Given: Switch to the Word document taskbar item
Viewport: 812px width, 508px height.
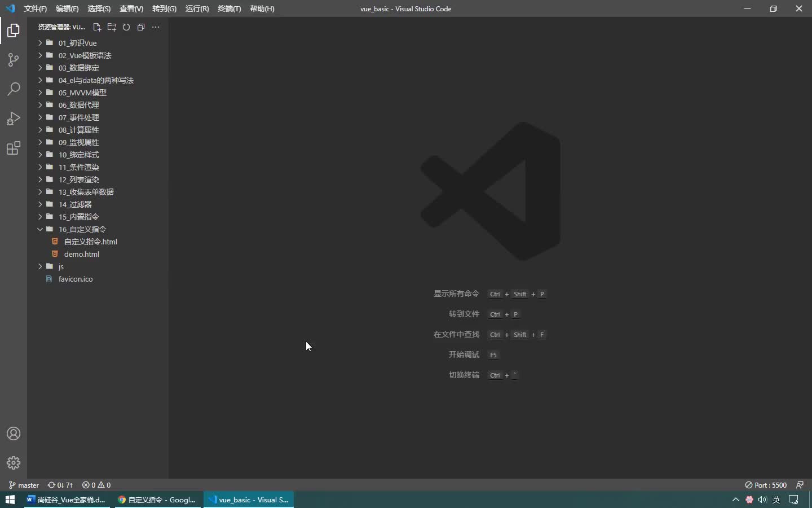Looking at the screenshot, I should point(67,500).
